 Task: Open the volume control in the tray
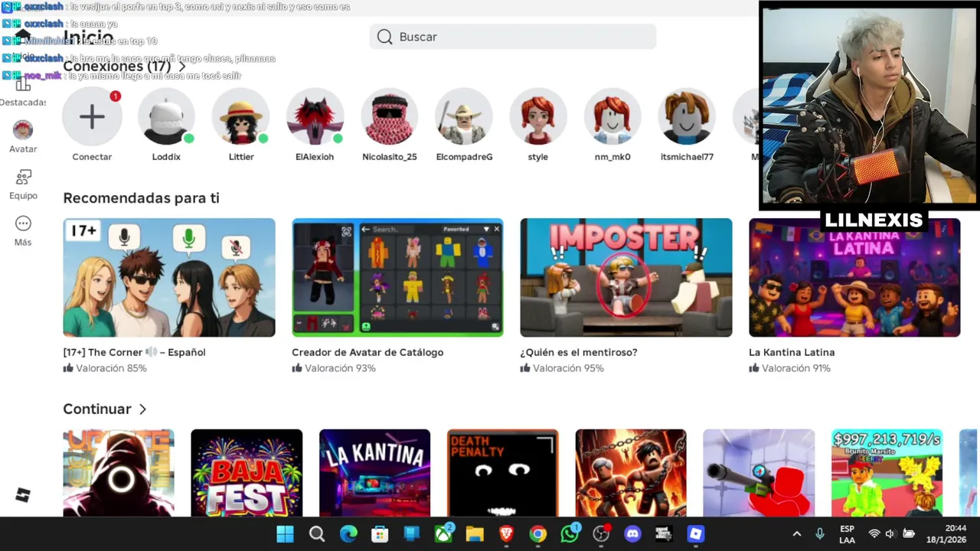click(x=890, y=534)
